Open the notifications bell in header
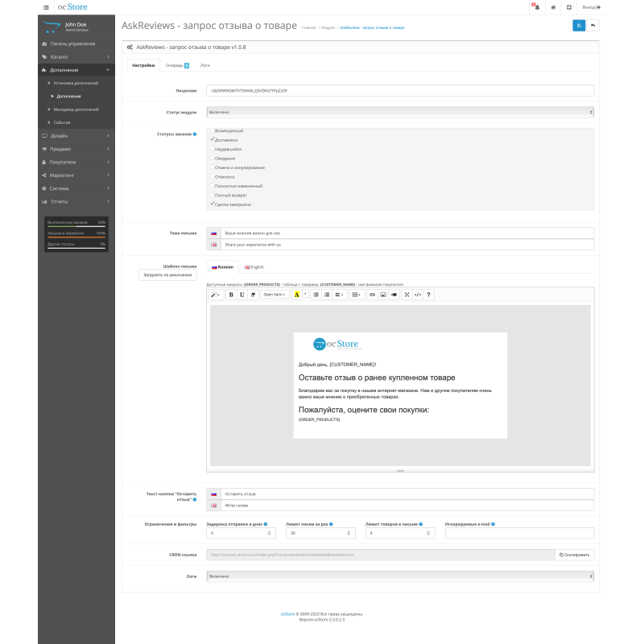The height and width of the screenshot is (644, 644). (535, 7)
